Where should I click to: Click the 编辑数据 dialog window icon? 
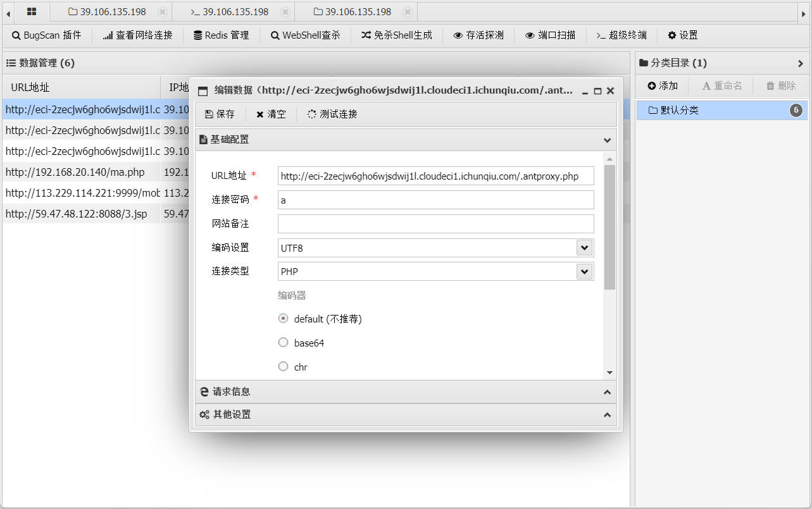point(203,91)
